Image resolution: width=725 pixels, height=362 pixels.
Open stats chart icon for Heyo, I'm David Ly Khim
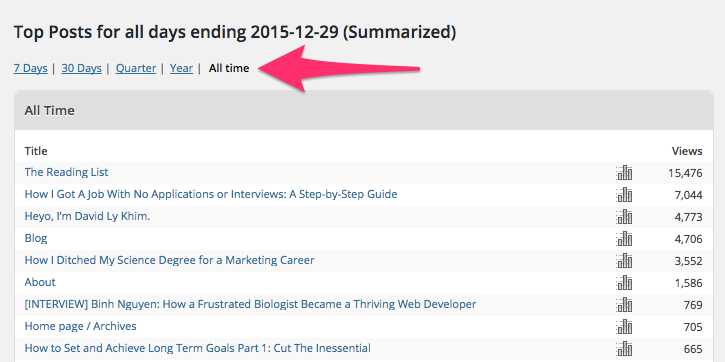(624, 217)
